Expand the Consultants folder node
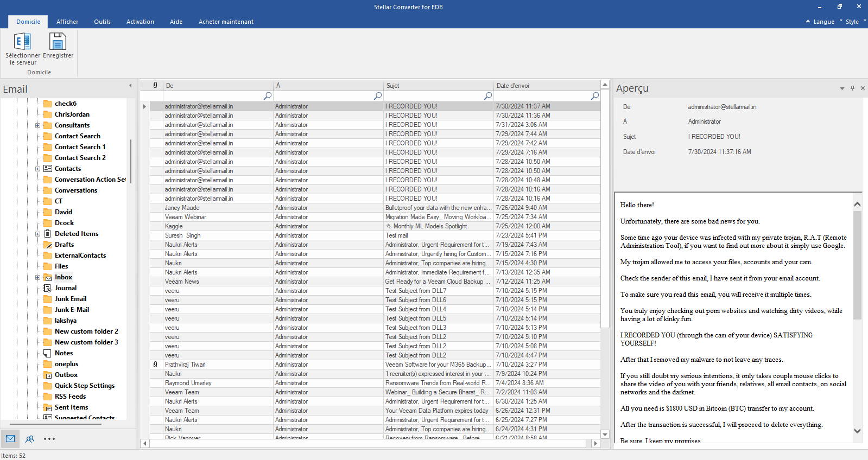 coord(38,125)
